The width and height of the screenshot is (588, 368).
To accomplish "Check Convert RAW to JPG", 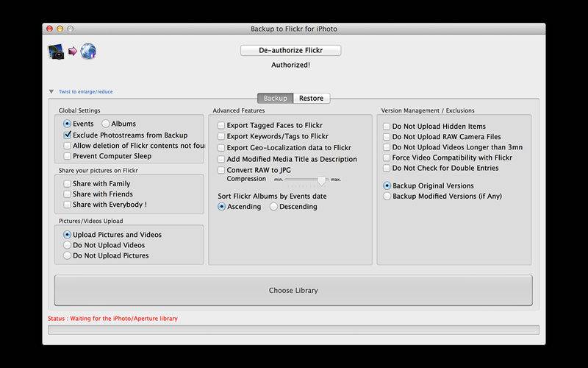I will 221,170.
